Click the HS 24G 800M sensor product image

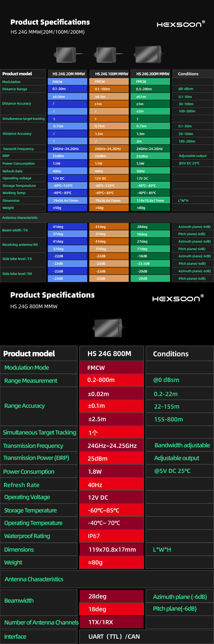point(108,328)
